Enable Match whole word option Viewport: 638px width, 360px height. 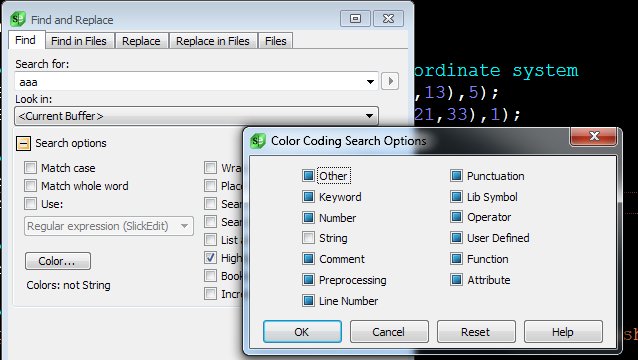pyautogui.click(x=30, y=186)
